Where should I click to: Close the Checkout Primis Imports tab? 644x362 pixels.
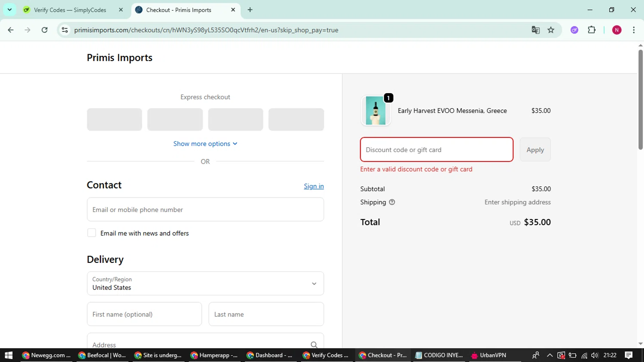coord(233,9)
